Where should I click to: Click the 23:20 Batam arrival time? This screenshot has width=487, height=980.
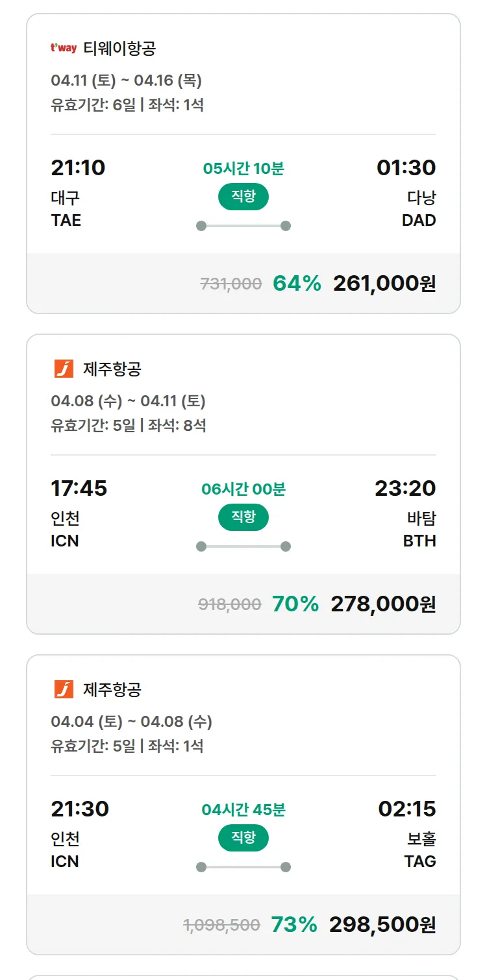click(x=405, y=488)
